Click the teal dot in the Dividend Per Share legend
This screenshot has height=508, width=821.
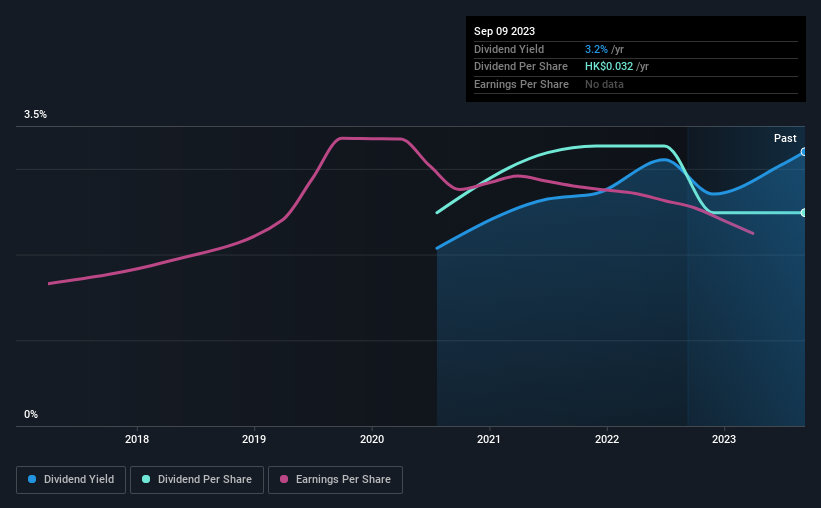coord(146,480)
